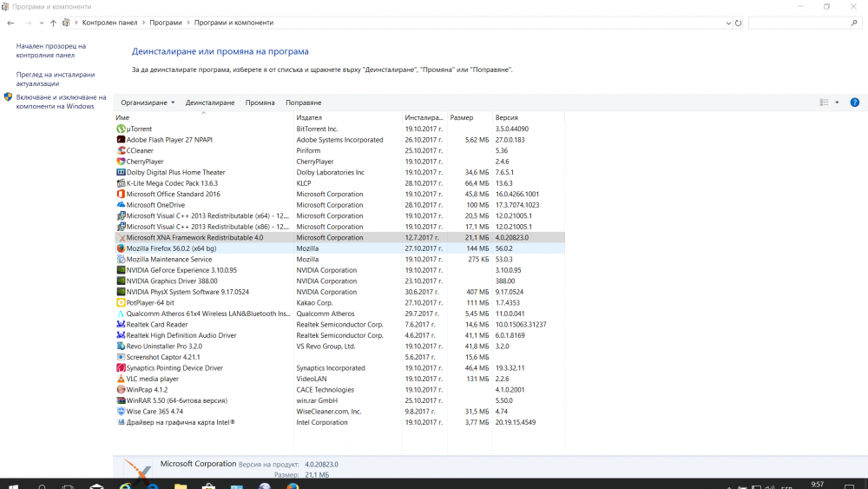Select the WinPcap 4.1.2 icon
This screenshot has width=868, height=489.
click(121, 390)
